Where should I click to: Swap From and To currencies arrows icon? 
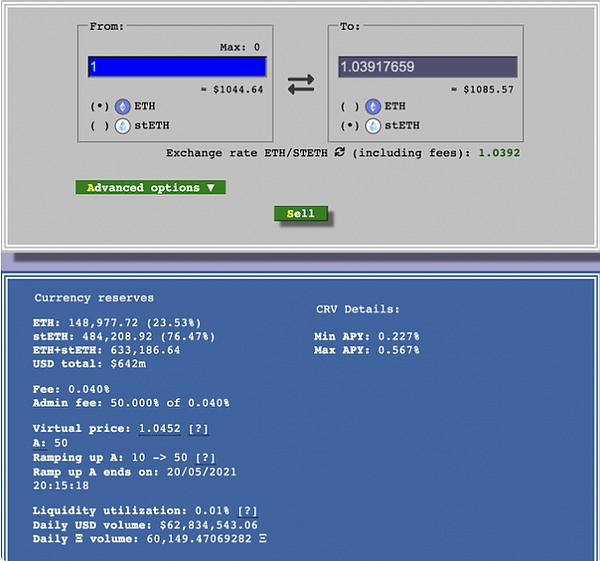pos(301,84)
